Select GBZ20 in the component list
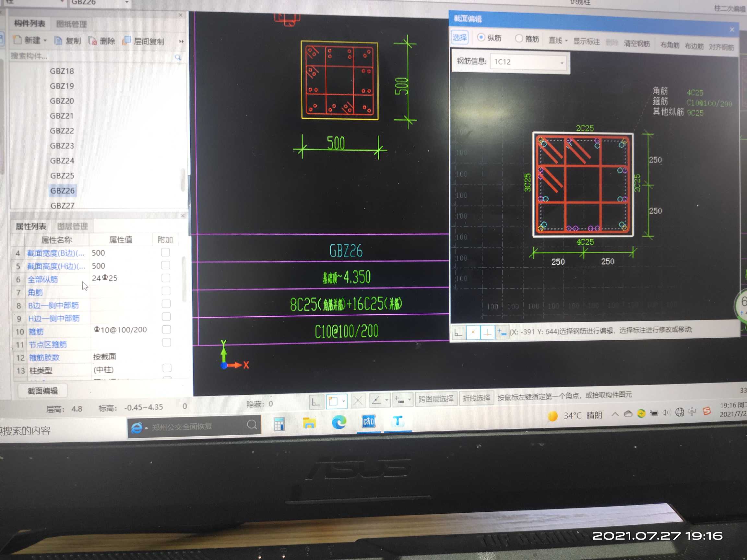This screenshot has width=747, height=560. coord(62,101)
